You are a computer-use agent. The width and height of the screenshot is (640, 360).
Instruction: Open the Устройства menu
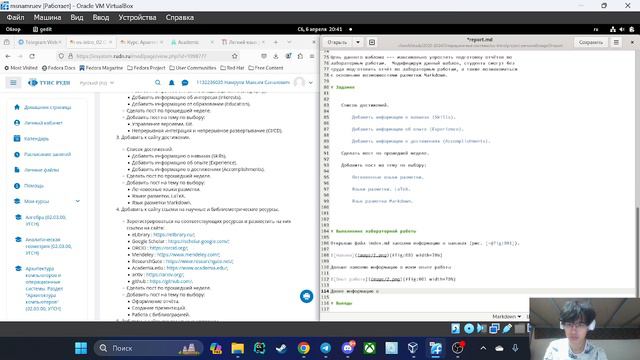(x=137, y=18)
